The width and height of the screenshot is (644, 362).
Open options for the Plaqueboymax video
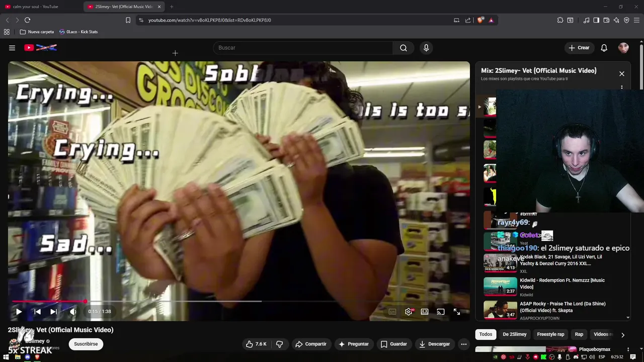[628, 349]
